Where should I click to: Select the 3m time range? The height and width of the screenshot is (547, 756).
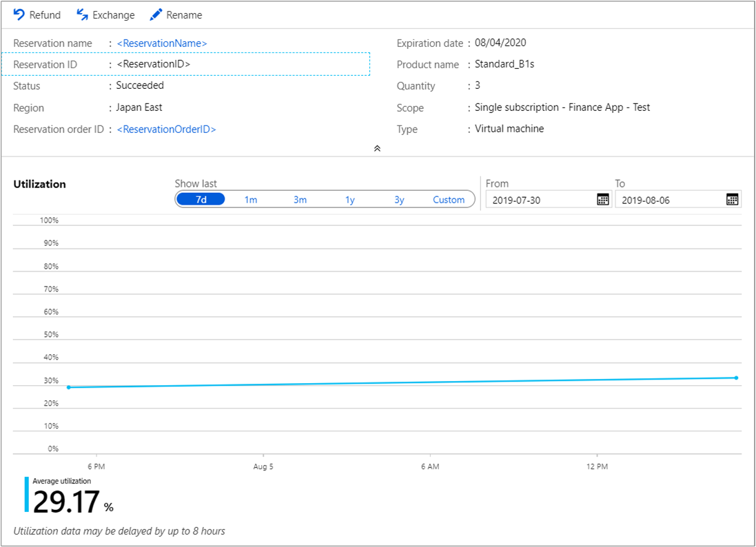(300, 200)
